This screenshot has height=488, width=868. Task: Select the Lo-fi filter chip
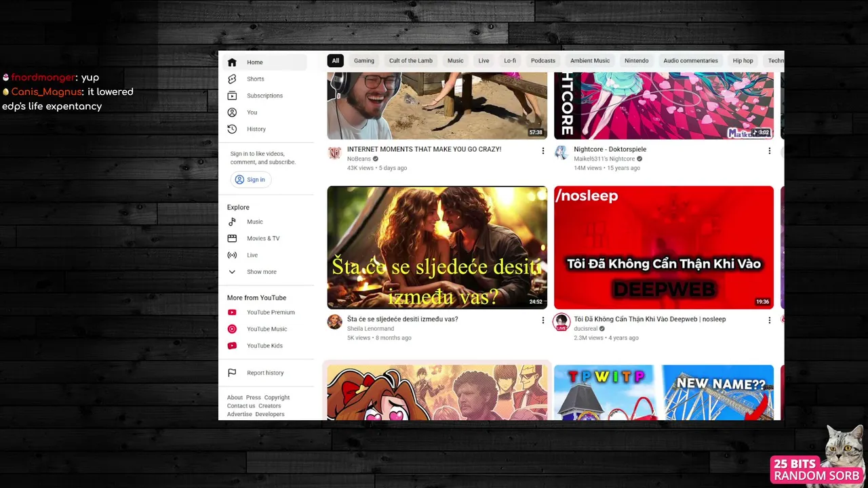(x=510, y=60)
